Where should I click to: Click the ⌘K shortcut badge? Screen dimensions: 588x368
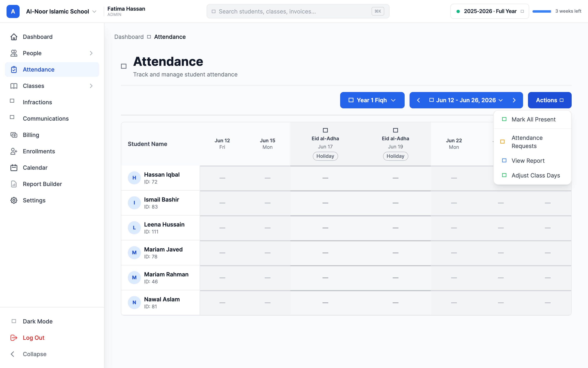coord(378,11)
